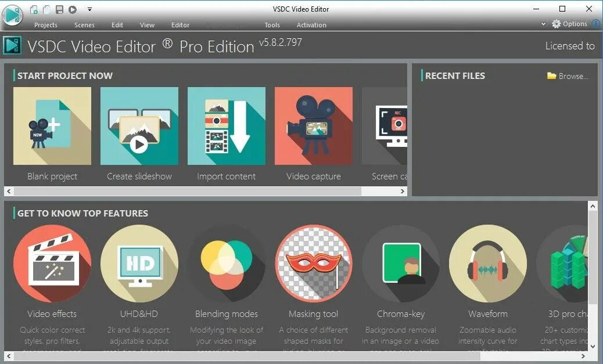Click the 'RECENT FILES' heading
Viewport: 603px width, 364px height.
click(x=455, y=75)
